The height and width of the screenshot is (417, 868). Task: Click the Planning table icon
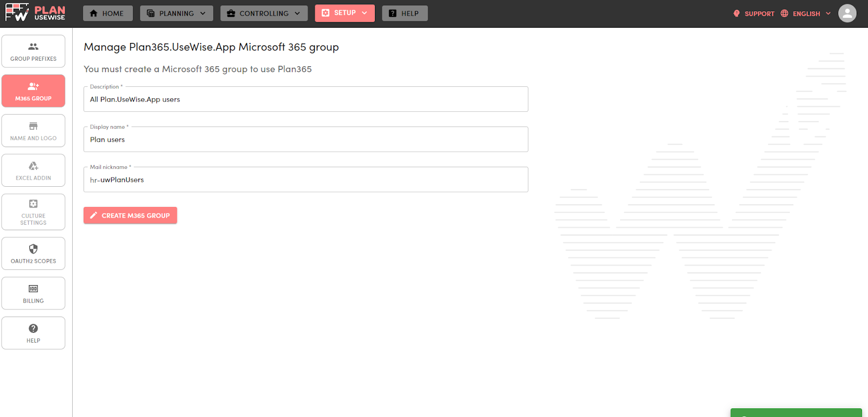(151, 14)
